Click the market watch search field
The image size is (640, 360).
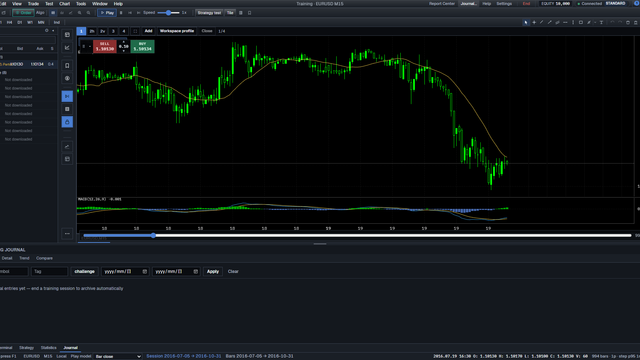tap(27, 40)
